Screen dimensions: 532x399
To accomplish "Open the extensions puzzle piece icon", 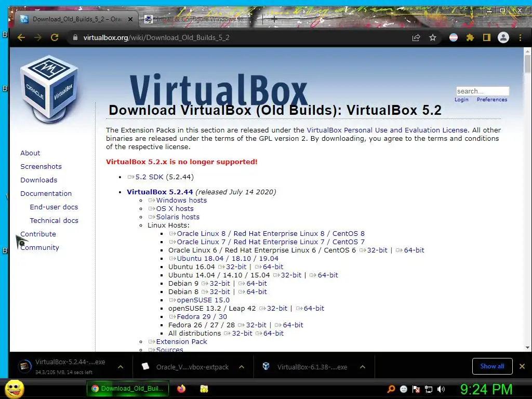I will (x=470, y=37).
